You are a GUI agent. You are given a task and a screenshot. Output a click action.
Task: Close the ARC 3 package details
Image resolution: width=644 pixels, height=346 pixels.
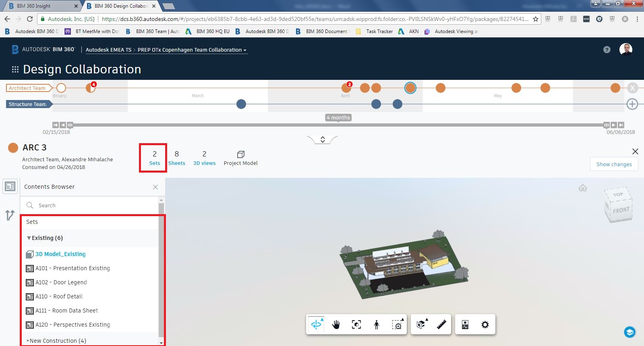point(635,151)
